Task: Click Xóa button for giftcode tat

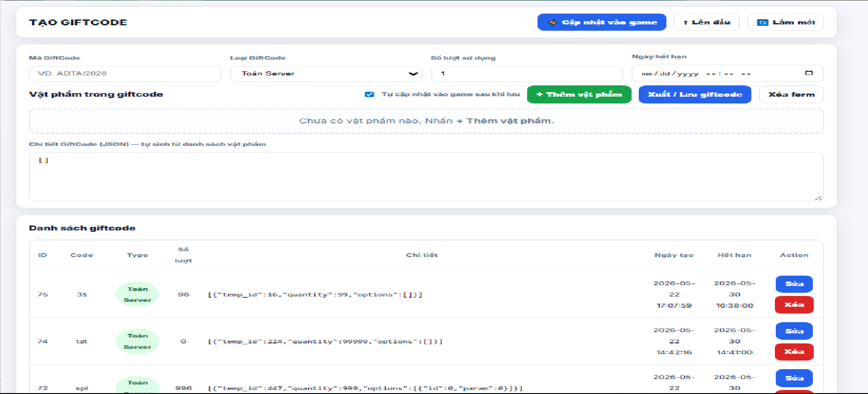Action: point(794,352)
